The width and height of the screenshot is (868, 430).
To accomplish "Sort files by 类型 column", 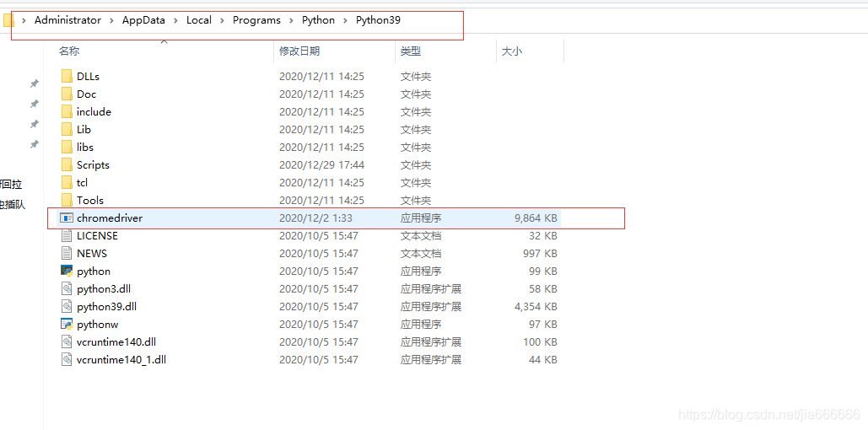I will (x=411, y=51).
